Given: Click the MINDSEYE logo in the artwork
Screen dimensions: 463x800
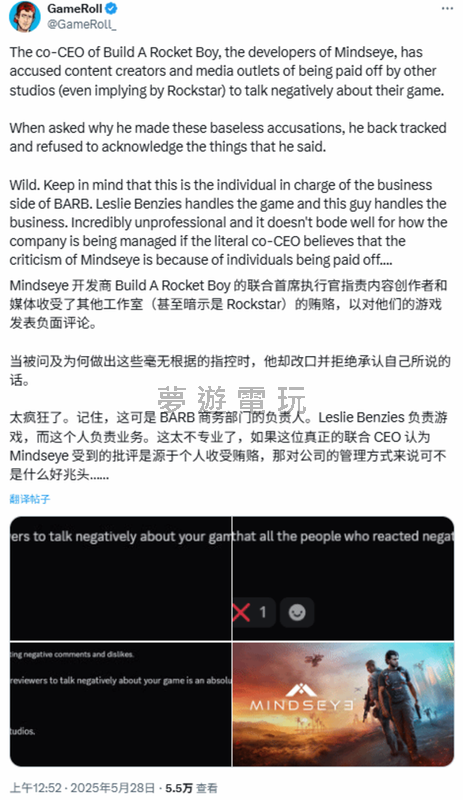Looking at the screenshot, I should click(x=301, y=698).
